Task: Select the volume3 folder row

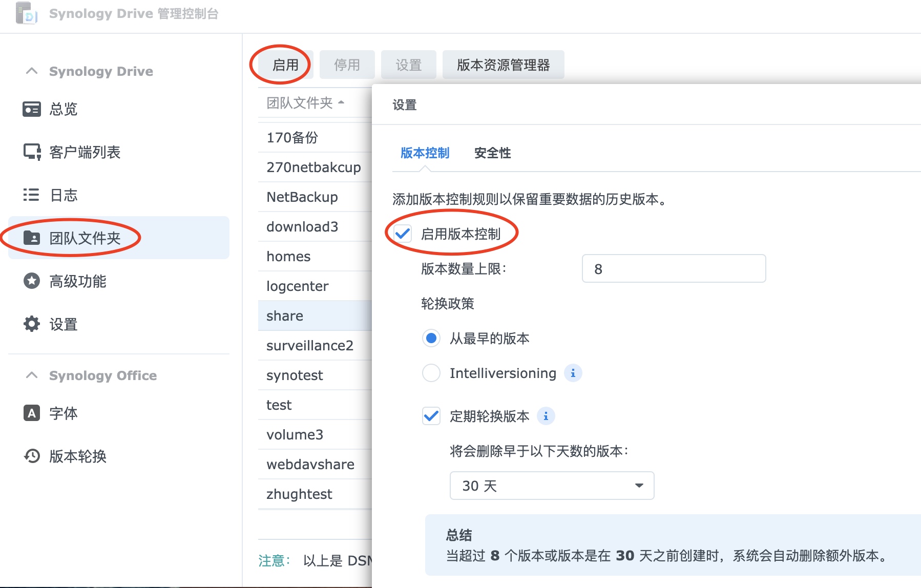Action: click(x=315, y=434)
